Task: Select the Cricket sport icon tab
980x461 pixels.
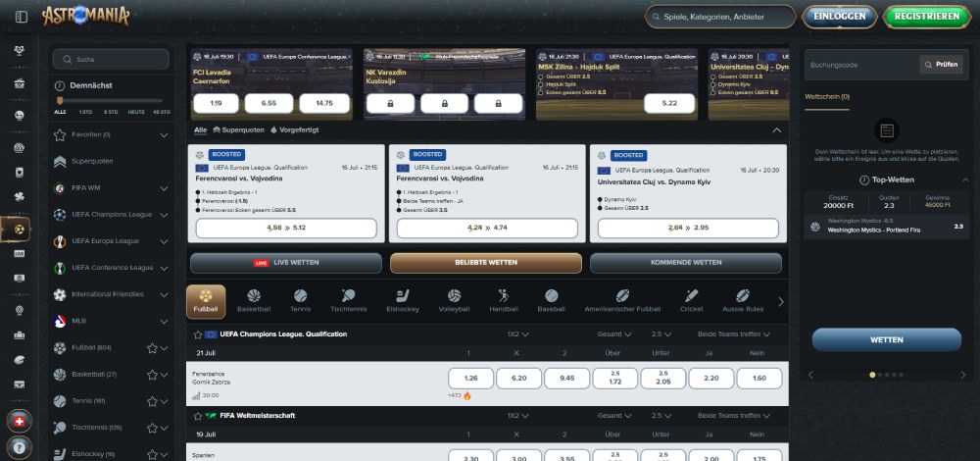Action: (692, 301)
